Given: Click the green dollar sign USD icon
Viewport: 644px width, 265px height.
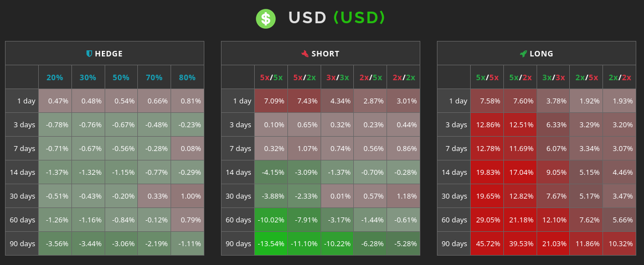Looking at the screenshot, I should coord(266,18).
